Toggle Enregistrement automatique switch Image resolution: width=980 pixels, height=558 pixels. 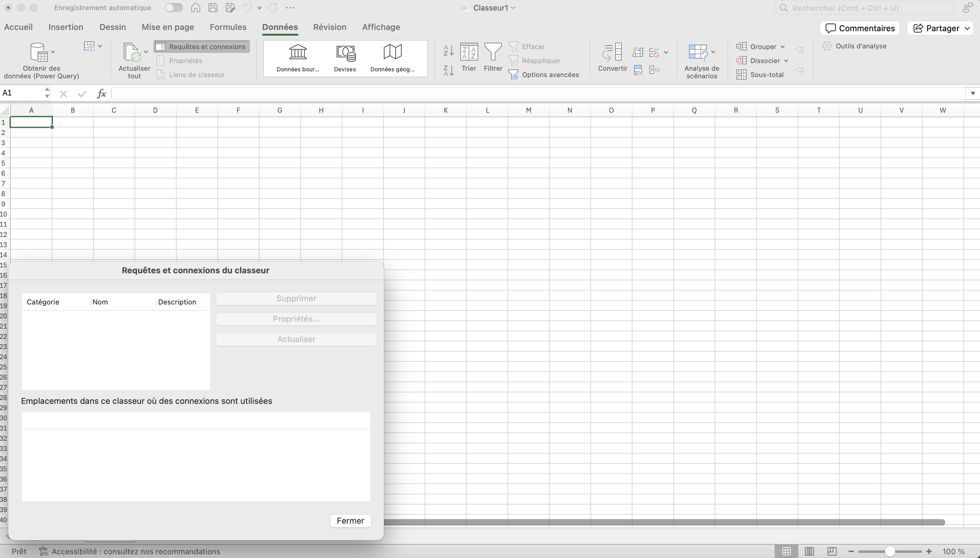pyautogui.click(x=173, y=8)
